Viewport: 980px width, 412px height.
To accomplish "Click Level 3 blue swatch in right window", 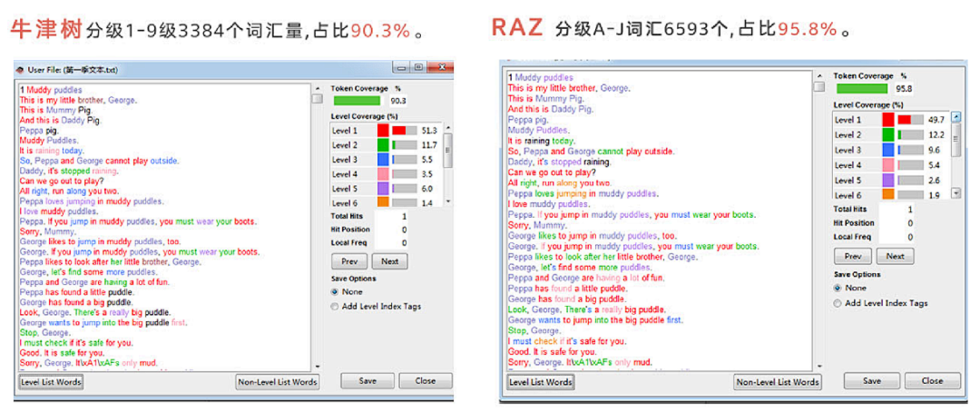I will [x=888, y=150].
